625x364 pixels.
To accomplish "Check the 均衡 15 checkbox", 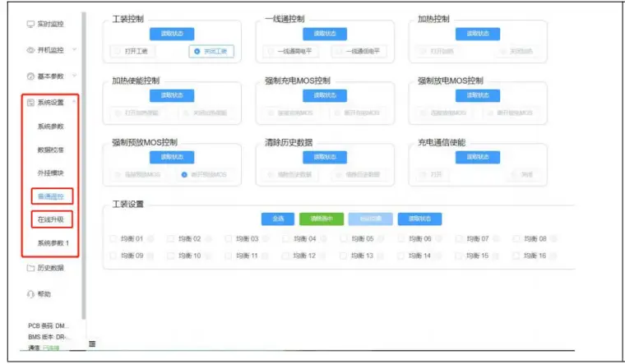I will 459,256.
